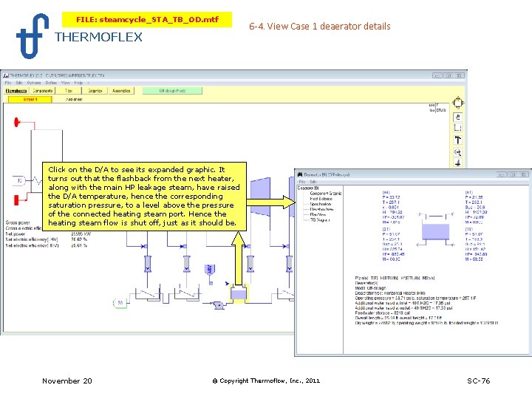
Task: Click the THERMOFLEX app icon in main title bar
Action: pos(6,75)
